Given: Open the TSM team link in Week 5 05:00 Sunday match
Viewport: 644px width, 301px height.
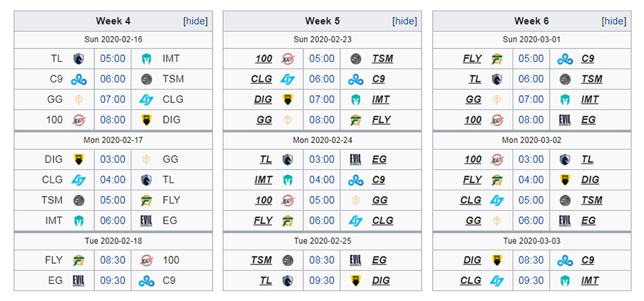Looking at the screenshot, I should (x=382, y=59).
